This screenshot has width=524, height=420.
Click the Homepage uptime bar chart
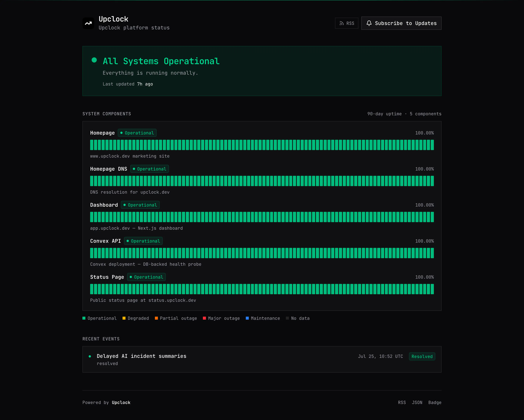(x=262, y=145)
